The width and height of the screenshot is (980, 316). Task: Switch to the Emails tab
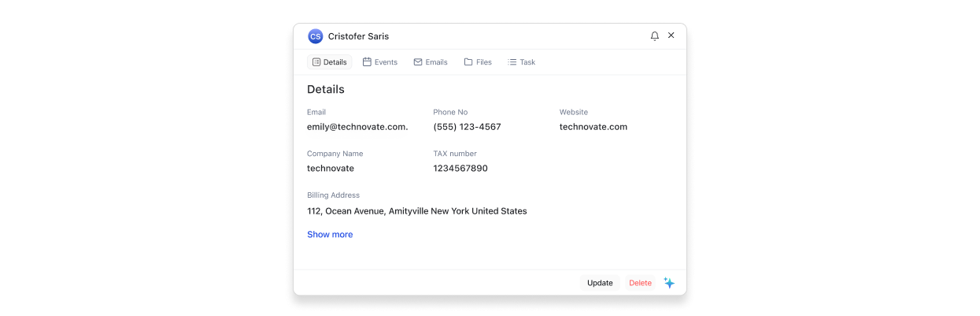[x=431, y=62]
